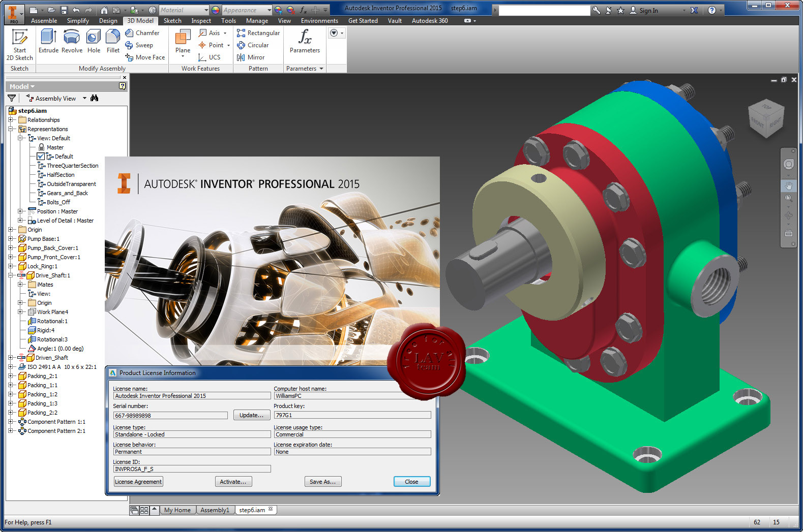Click the Activate... button
The width and height of the screenshot is (803, 532).
pos(233,482)
